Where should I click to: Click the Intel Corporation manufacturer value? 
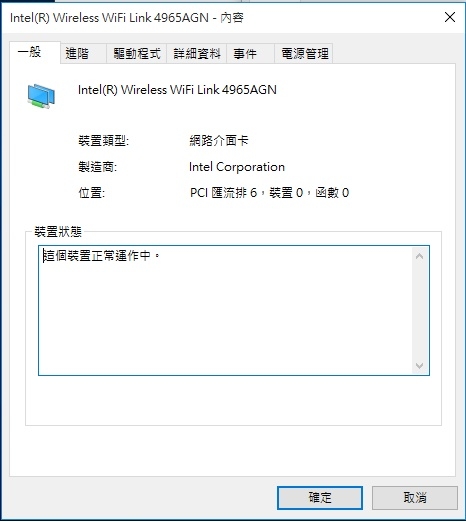coord(237,167)
